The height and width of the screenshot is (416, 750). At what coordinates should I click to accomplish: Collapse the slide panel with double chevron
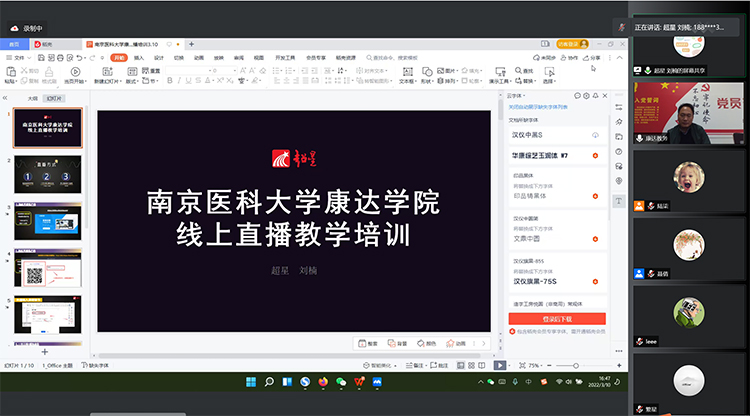click(x=5, y=98)
